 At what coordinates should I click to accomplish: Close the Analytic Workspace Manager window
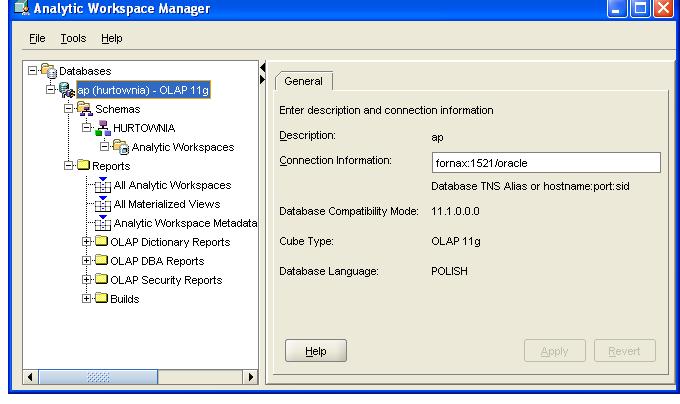click(x=664, y=8)
